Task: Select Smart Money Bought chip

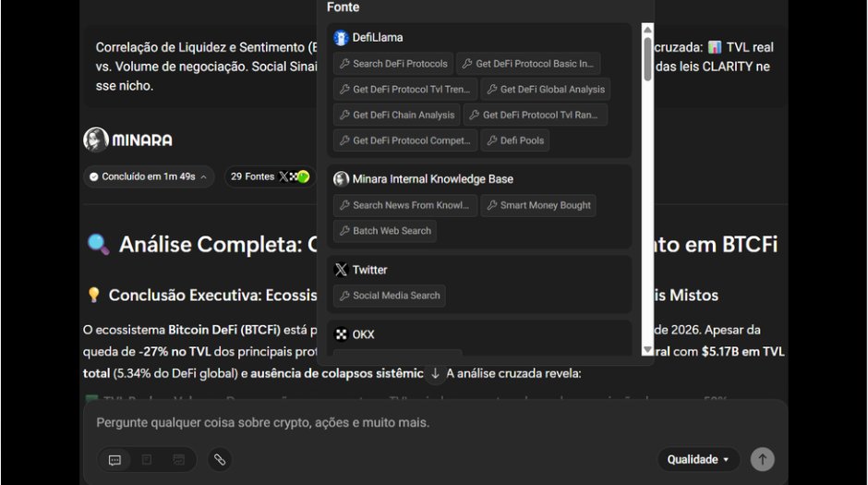Action: (538, 205)
